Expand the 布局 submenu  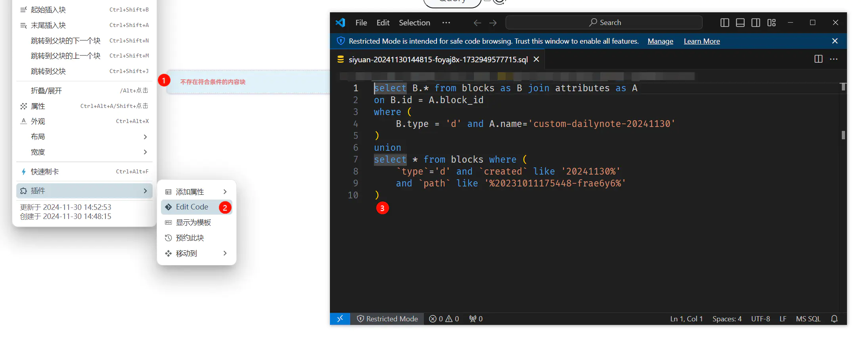[84, 137]
